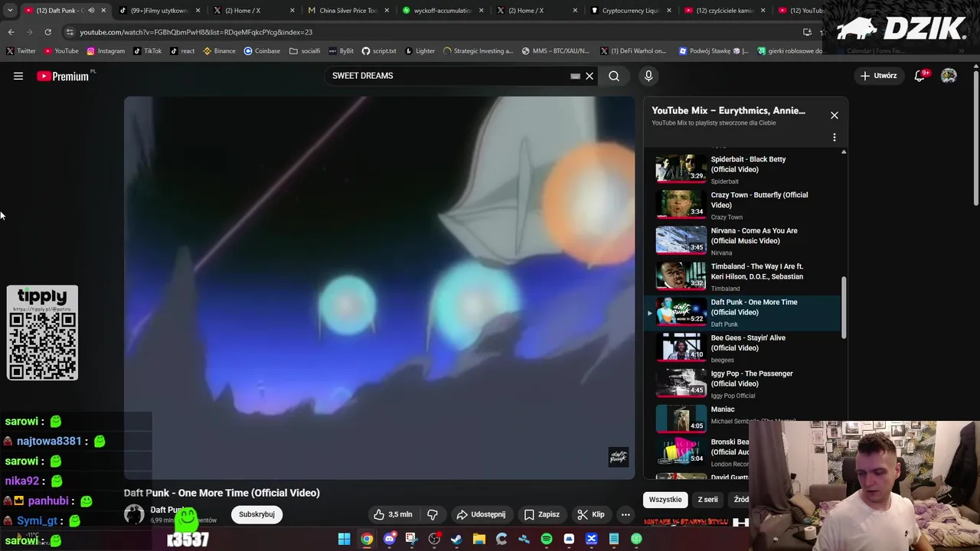
Task: Click the Udostępnij share button
Action: [x=481, y=514]
